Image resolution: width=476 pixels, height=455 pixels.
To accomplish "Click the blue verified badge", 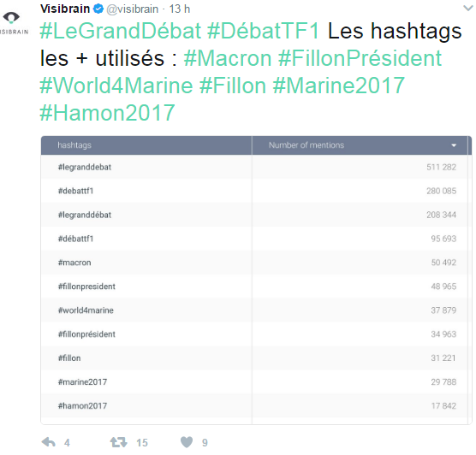I will pyautogui.click(x=98, y=9).
